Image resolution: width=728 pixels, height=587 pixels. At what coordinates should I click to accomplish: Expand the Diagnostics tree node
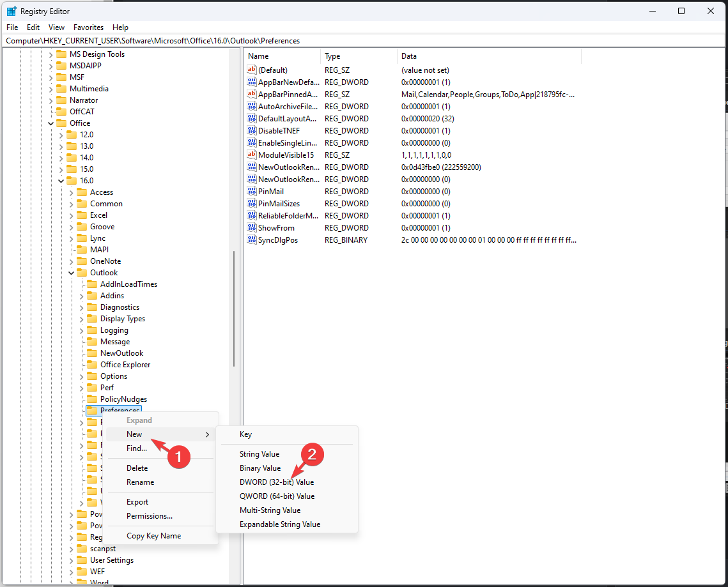81,307
